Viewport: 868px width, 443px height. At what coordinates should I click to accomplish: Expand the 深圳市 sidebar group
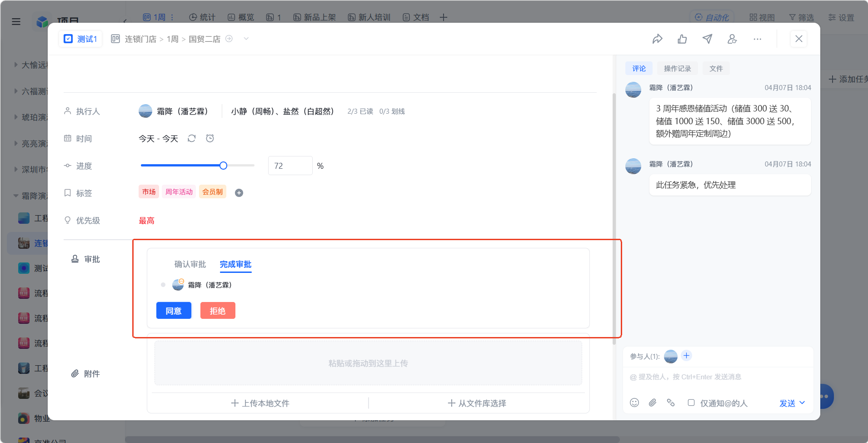coord(16,169)
